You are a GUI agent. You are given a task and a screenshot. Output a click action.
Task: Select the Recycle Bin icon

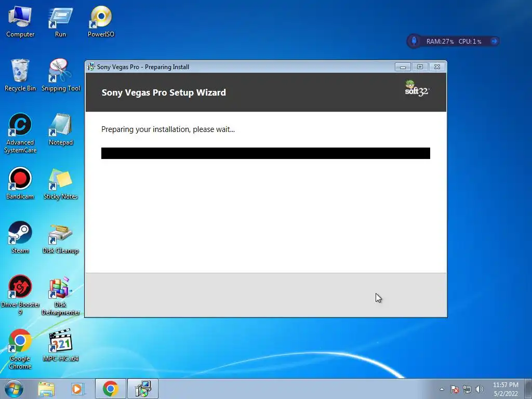click(x=20, y=75)
